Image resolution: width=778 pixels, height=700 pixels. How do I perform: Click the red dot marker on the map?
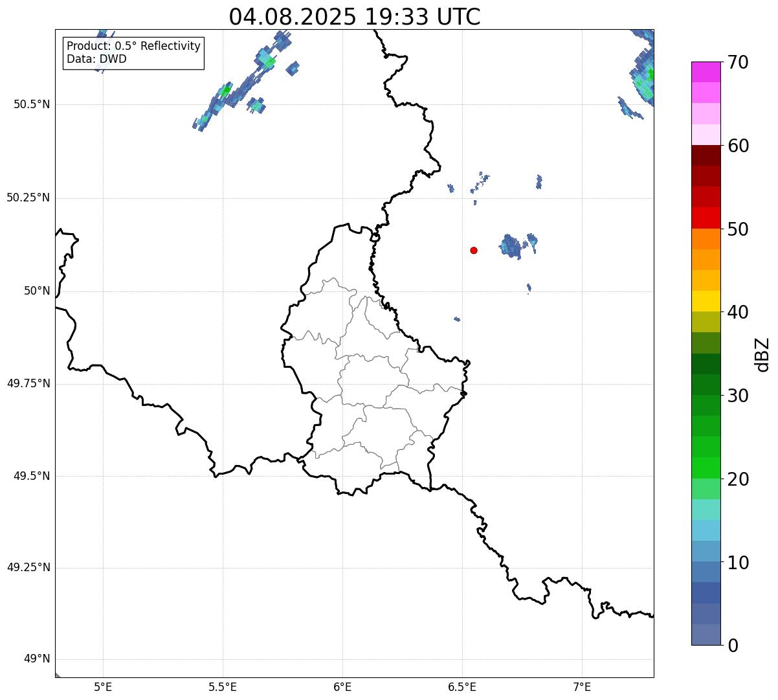click(474, 251)
